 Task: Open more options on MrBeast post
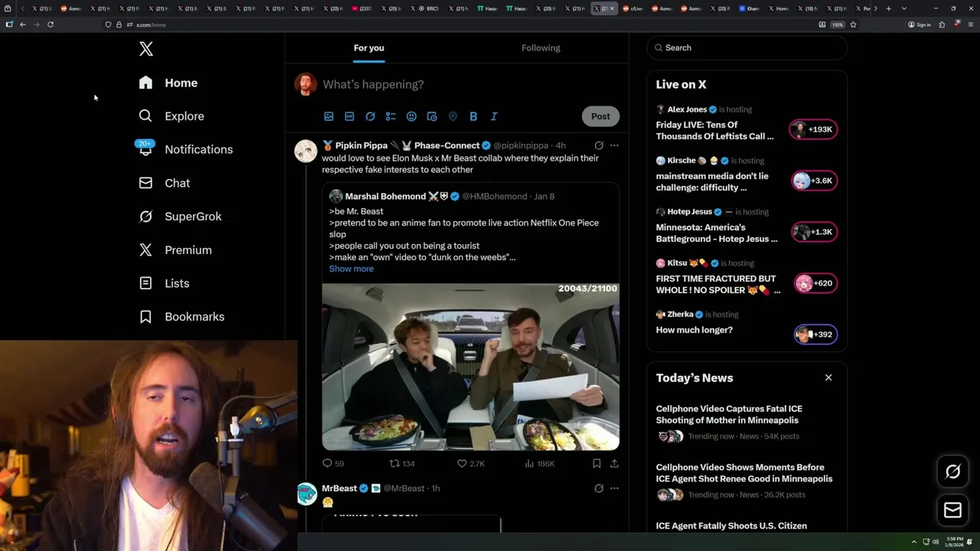coord(614,488)
